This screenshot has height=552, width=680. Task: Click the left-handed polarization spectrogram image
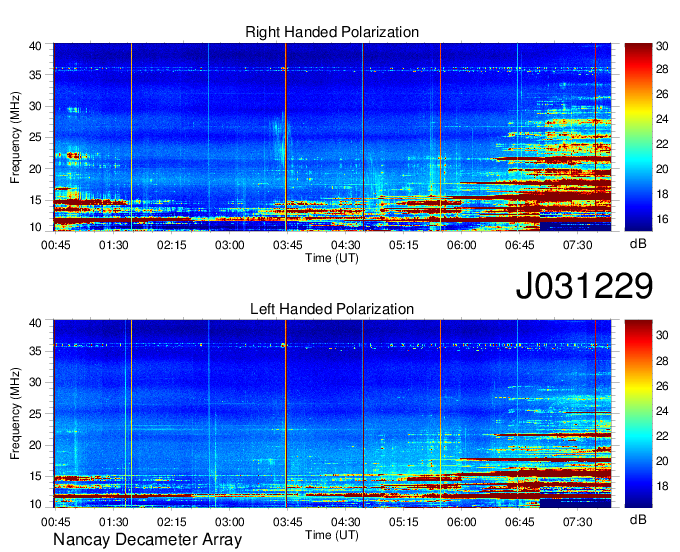point(332,414)
